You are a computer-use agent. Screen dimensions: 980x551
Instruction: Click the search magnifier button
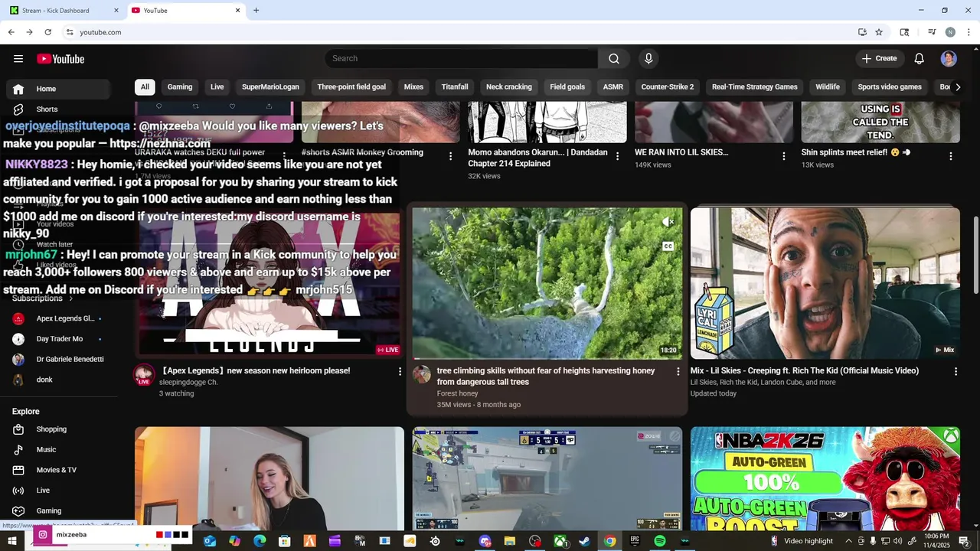pyautogui.click(x=614, y=59)
